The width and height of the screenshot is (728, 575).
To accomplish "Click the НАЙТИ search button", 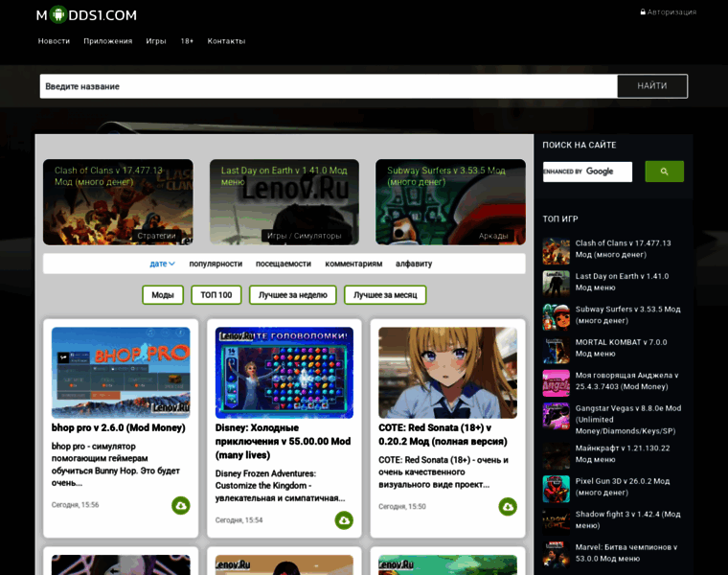I will [652, 86].
